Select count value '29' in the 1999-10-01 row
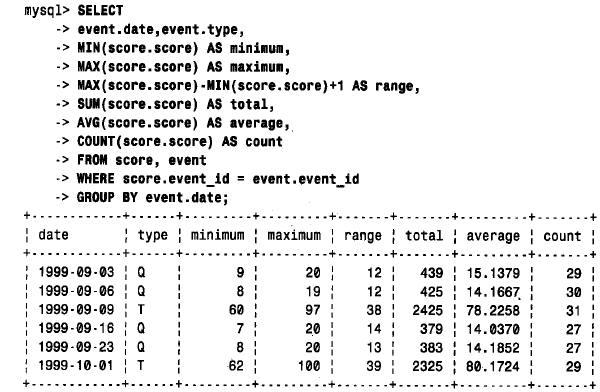 pyautogui.click(x=574, y=367)
